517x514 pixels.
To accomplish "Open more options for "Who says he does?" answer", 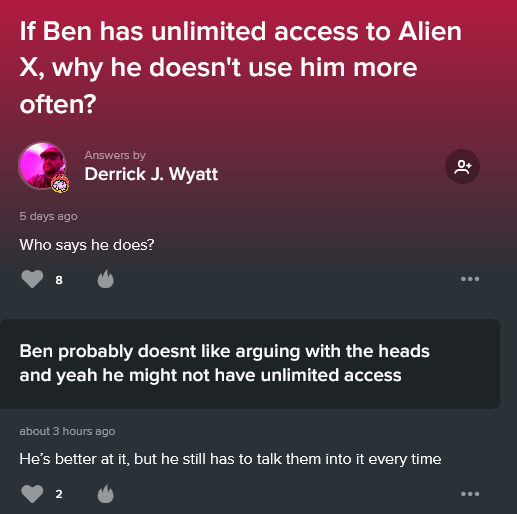I will click(x=470, y=279).
